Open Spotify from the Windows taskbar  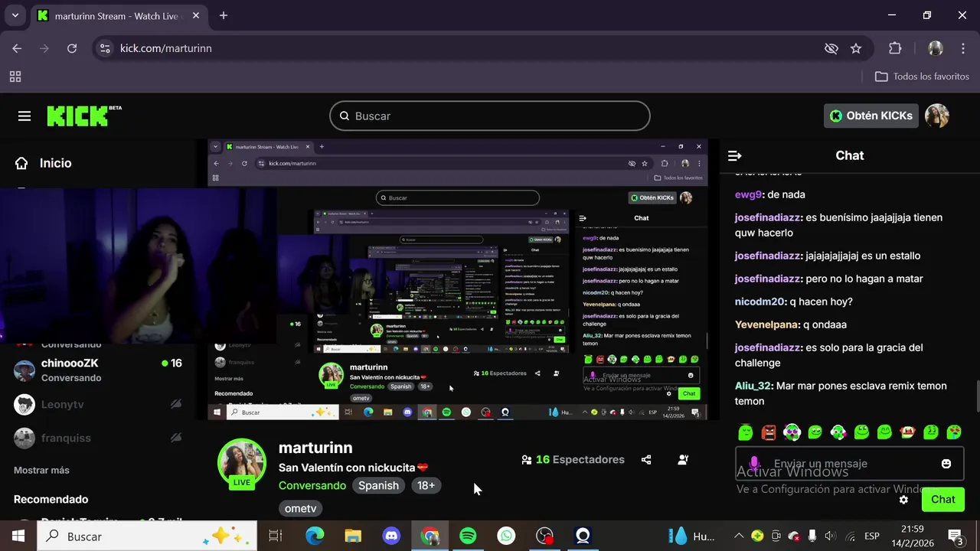468,536
